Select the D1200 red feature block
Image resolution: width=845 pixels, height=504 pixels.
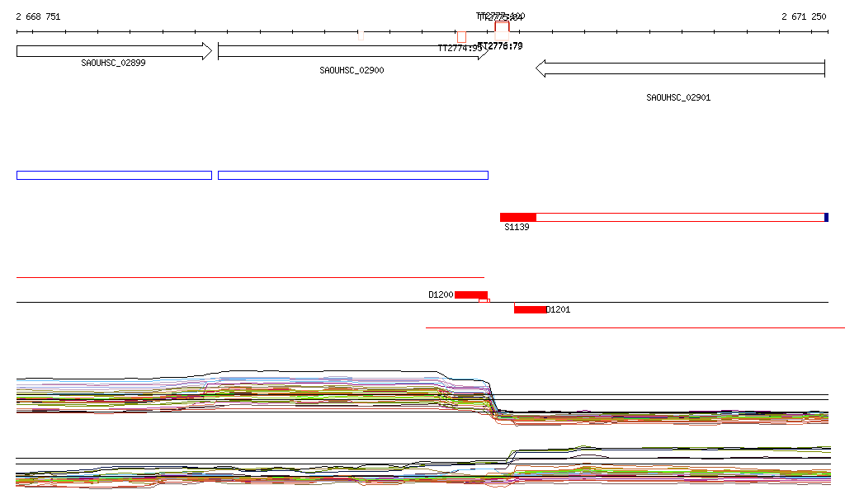[471, 294]
